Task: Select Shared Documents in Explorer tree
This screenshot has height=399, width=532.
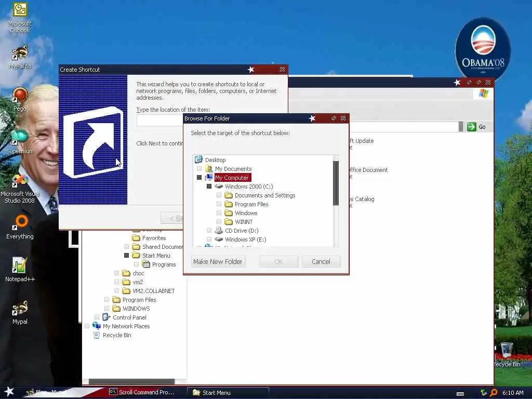Action: pos(163,247)
